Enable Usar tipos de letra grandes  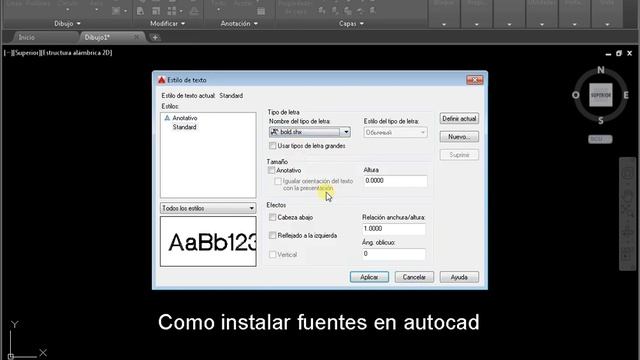click(273, 146)
